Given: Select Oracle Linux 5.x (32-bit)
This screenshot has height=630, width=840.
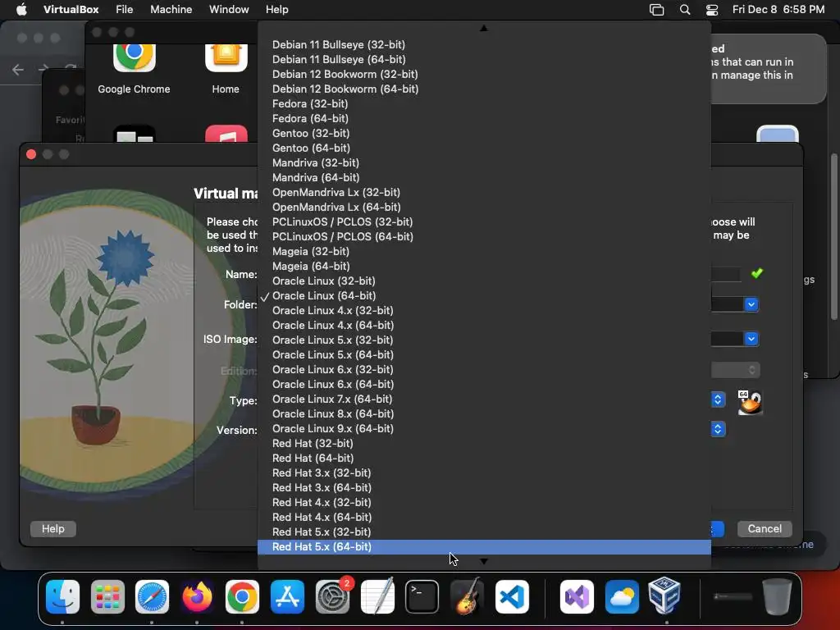Looking at the screenshot, I should (x=484, y=340).
